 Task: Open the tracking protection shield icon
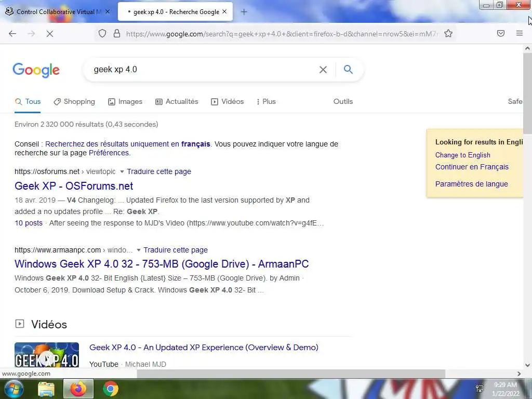(x=102, y=33)
